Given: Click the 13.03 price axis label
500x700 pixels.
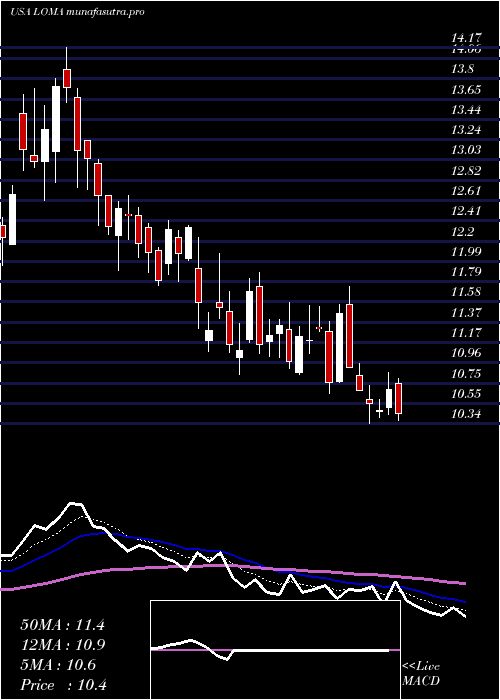Looking at the screenshot, I should pyautogui.click(x=465, y=150).
